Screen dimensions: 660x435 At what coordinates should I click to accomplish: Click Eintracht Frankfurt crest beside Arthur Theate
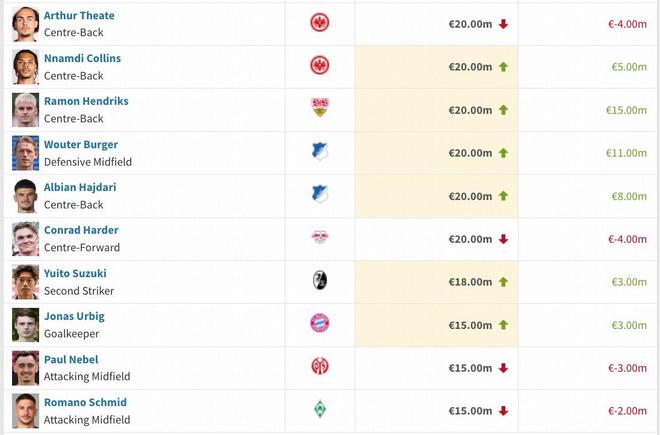click(320, 23)
